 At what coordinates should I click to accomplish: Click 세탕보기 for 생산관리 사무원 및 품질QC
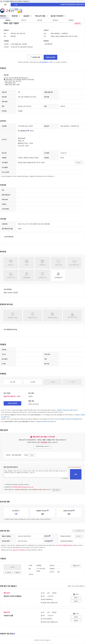76,601
